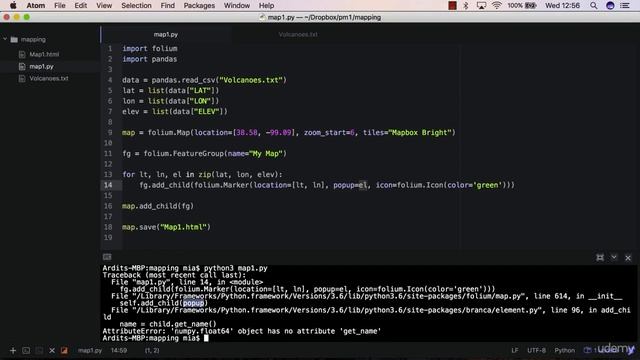Click the Volcanoes.txt file icon in the tree
The height and width of the screenshot is (360, 640).
point(22,78)
